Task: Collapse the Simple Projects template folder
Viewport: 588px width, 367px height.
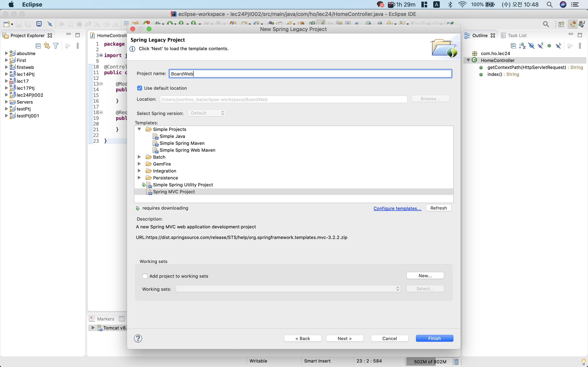Action: pos(139,129)
